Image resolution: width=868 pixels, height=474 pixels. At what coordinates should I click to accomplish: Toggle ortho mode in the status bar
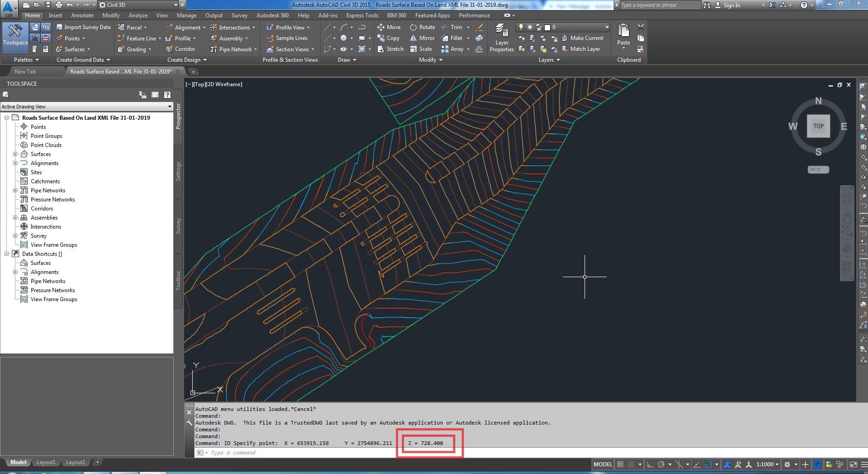tap(651, 464)
